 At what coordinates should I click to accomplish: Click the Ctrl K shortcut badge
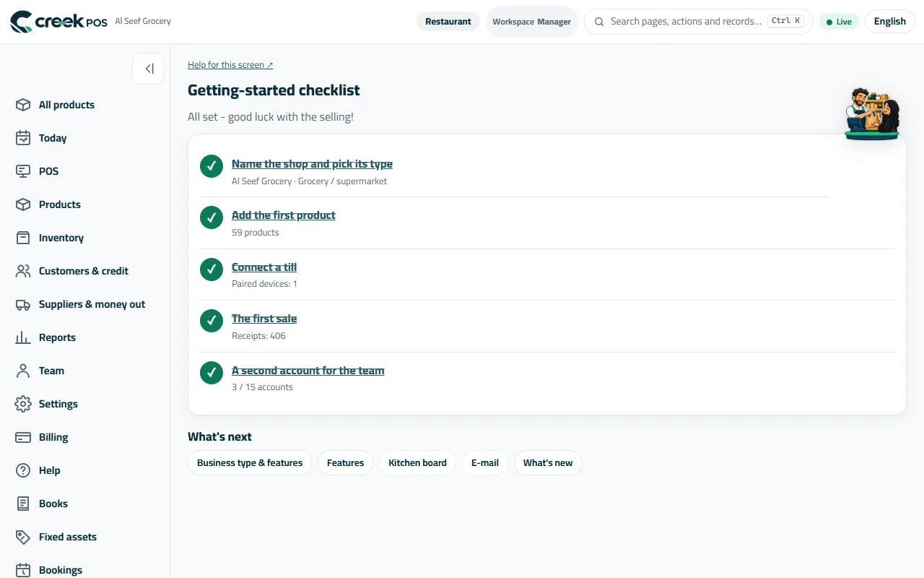pos(786,21)
